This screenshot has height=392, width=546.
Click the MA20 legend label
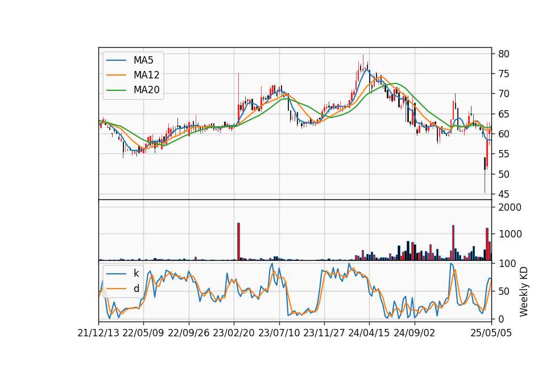[x=146, y=90]
